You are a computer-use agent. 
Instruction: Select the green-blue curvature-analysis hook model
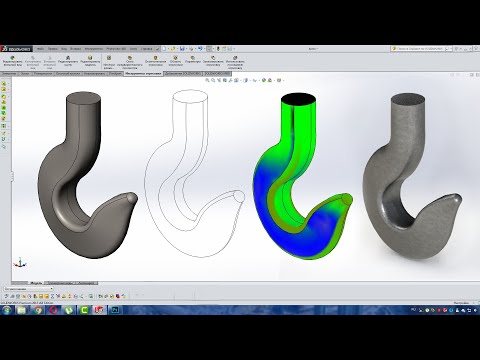tap(302, 177)
